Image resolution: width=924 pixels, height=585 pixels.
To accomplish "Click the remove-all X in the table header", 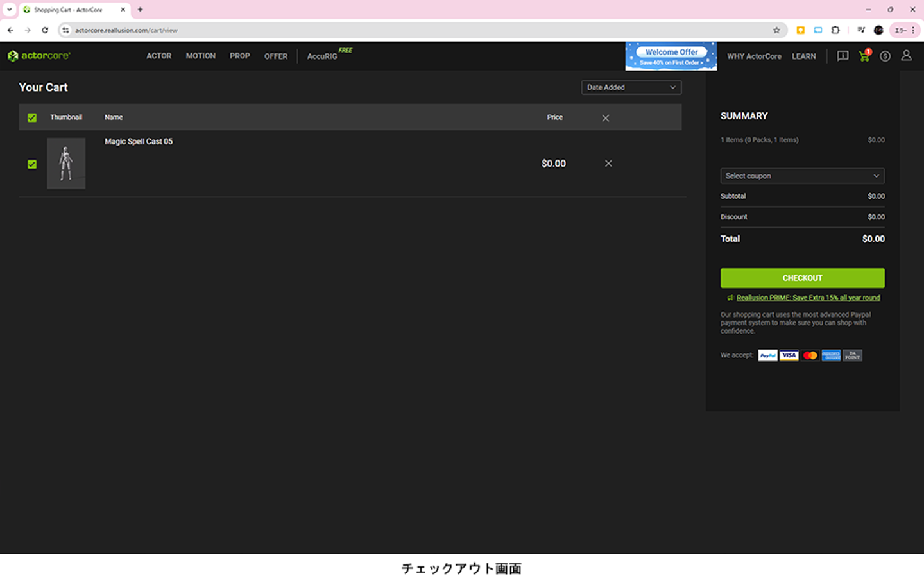I will pos(606,118).
